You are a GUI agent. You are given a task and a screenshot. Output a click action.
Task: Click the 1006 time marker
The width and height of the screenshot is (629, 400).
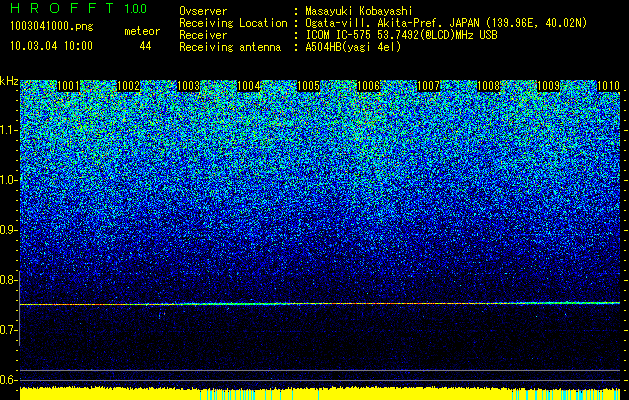368,86
